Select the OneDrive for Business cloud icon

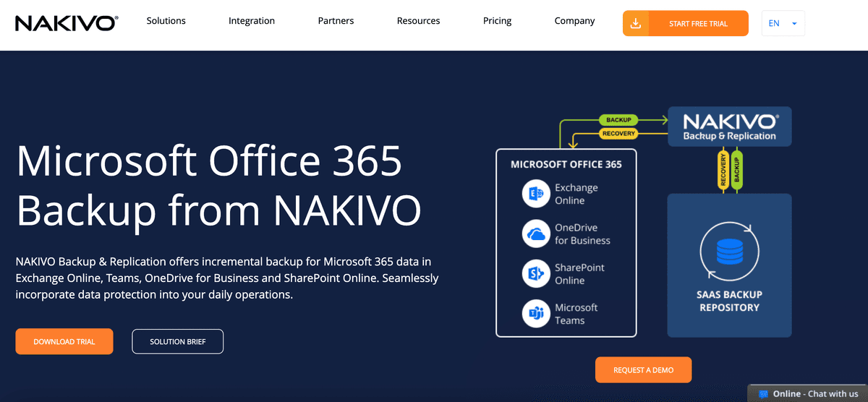tap(536, 234)
